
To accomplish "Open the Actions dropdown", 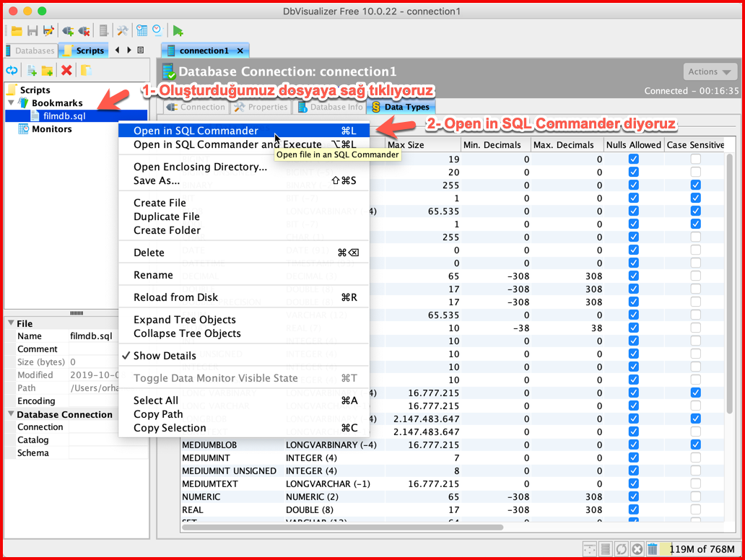I will [710, 71].
